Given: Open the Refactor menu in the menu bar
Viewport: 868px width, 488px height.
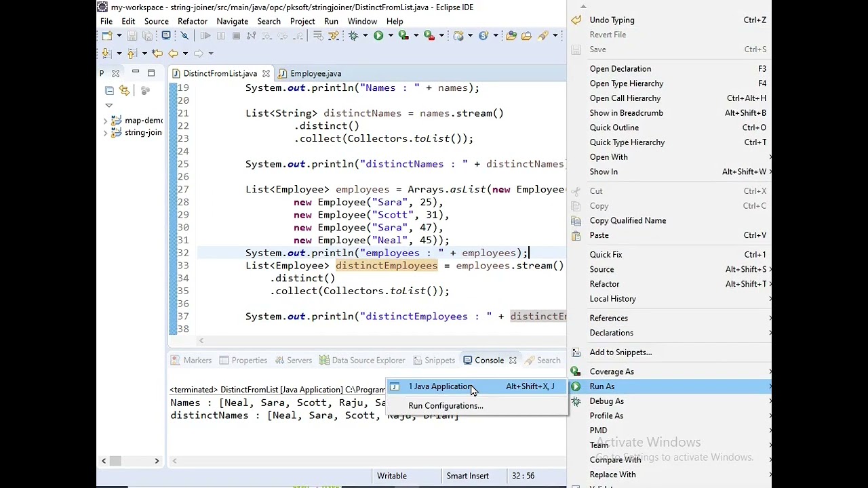Looking at the screenshot, I should pos(193,21).
